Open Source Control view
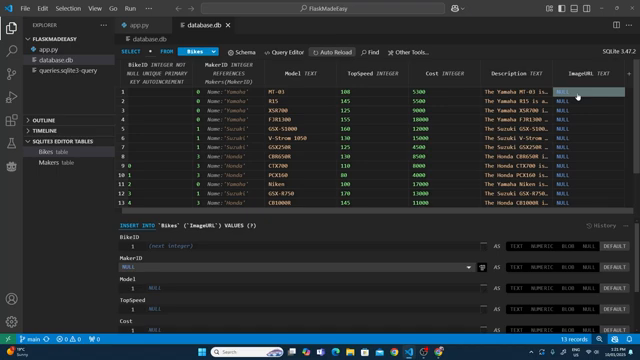The height and width of the screenshot is (360, 640). [11, 74]
